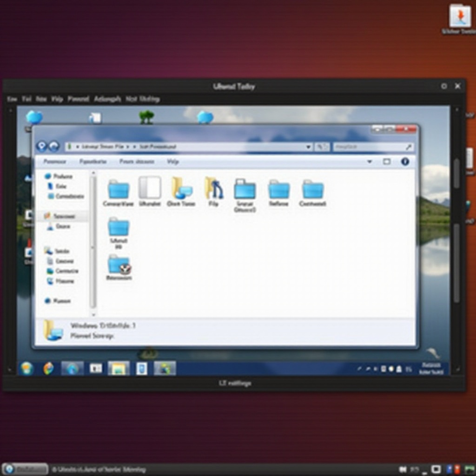Click the Back arrow in the Explorer window
Image resolution: width=476 pixels, height=476 pixels.
pyautogui.click(x=42, y=146)
